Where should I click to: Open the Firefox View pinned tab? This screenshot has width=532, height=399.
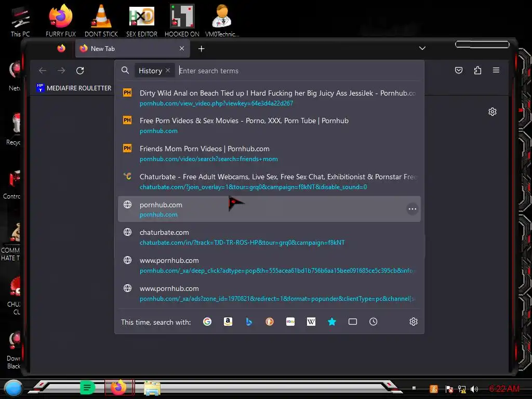click(61, 48)
